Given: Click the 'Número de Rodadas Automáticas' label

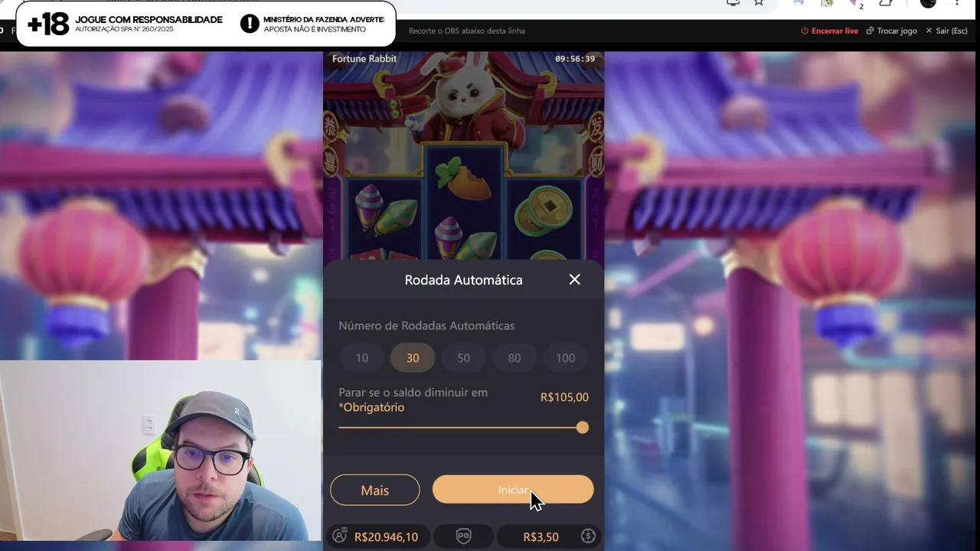Looking at the screenshot, I should click(426, 325).
